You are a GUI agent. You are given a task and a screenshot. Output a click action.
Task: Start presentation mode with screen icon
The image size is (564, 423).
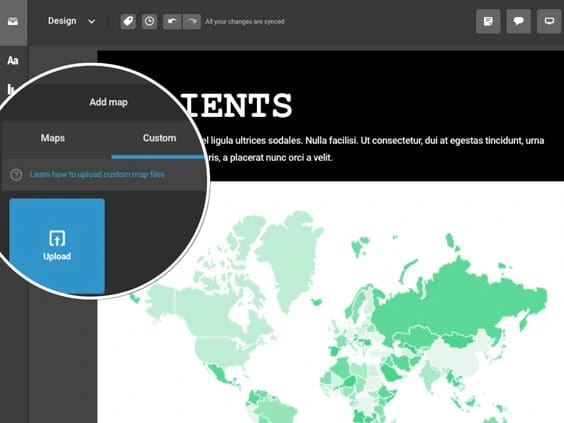click(549, 21)
